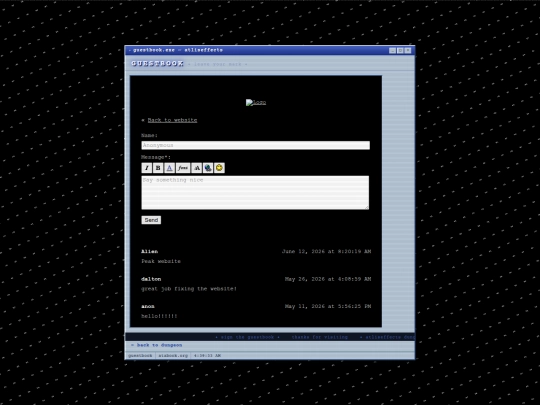
Task: Apply italic formatting to the message
Action: pos(147,168)
